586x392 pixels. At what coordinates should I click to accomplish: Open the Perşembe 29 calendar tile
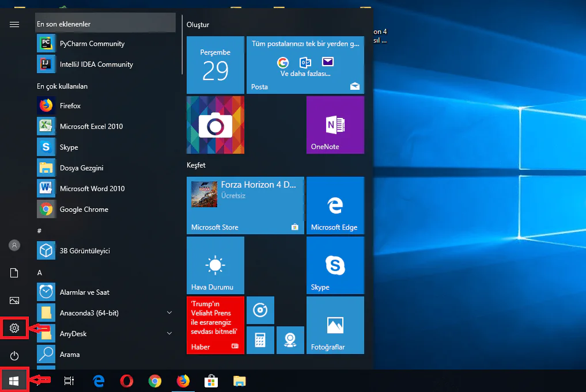click(215, 64)
